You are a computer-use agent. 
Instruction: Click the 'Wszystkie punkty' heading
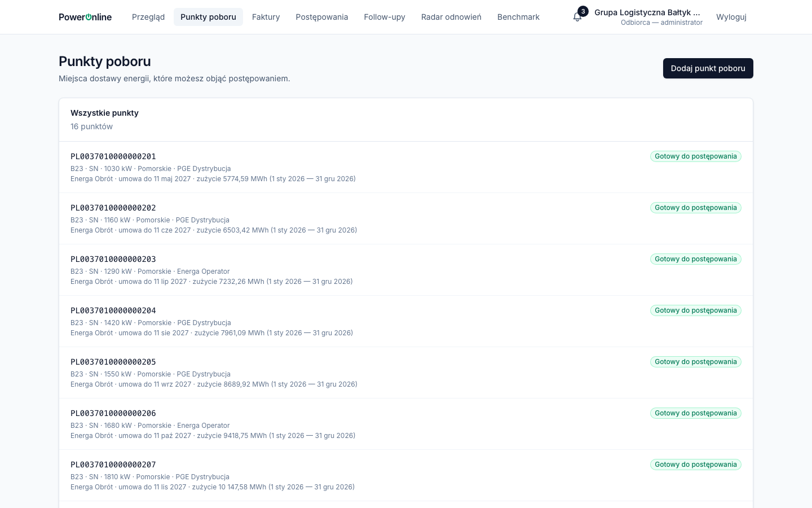[x=104, y=113]
